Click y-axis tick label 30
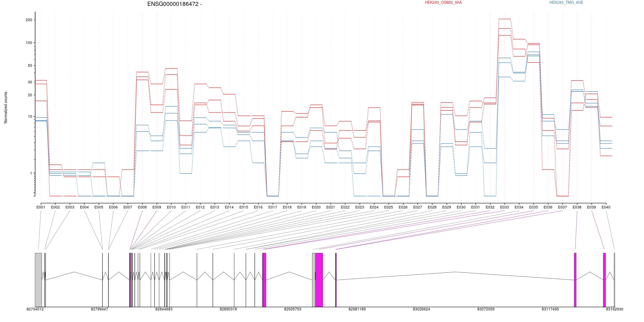The height and width of the screenshot is (322, 644). [30, 82]
